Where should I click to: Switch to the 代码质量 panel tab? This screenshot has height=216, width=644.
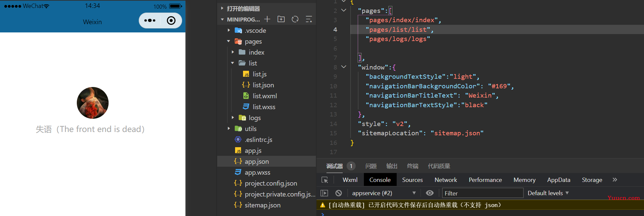(x=439, y=166)
